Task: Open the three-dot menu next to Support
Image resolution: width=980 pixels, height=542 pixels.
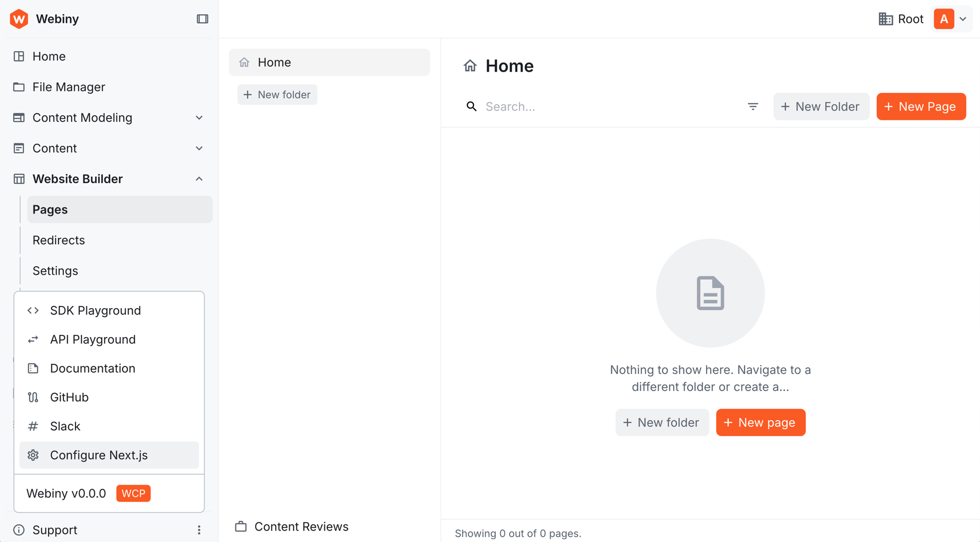Action: (x=199, y=530)
